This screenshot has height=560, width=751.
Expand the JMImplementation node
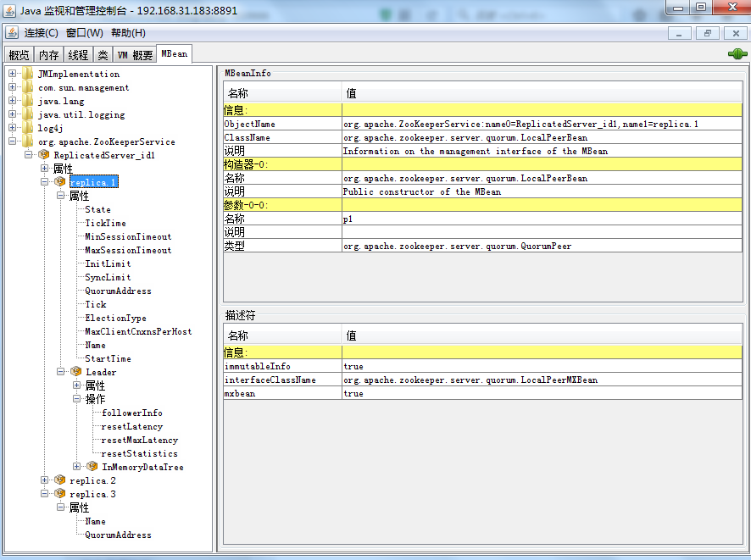click(13, 74)
